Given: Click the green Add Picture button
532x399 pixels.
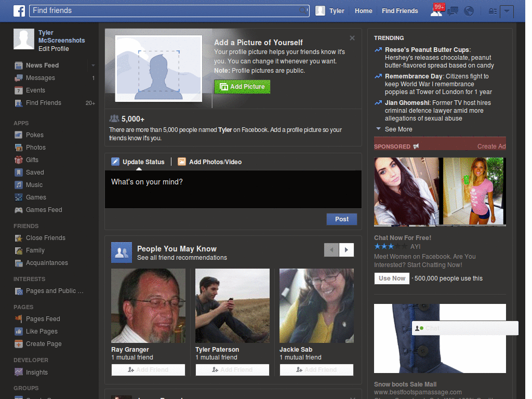Looking at the screenshot, I should pos(242,87).
